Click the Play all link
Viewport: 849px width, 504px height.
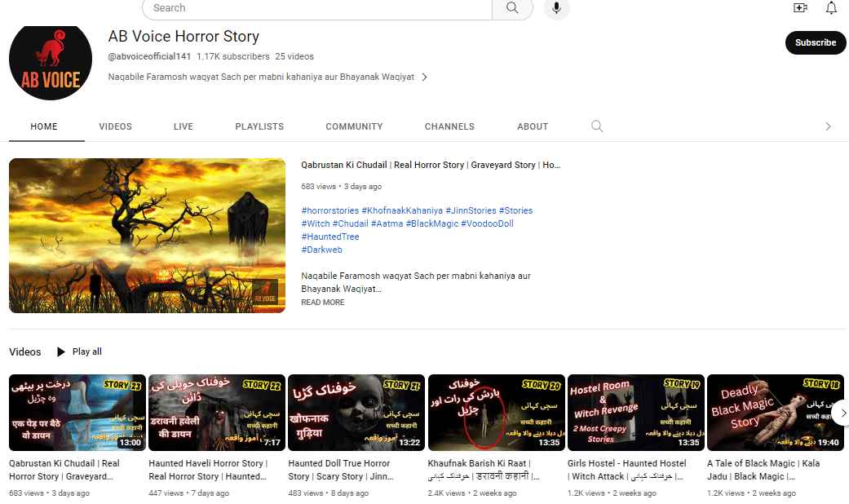pyautogui.click(x=87, y=351)
